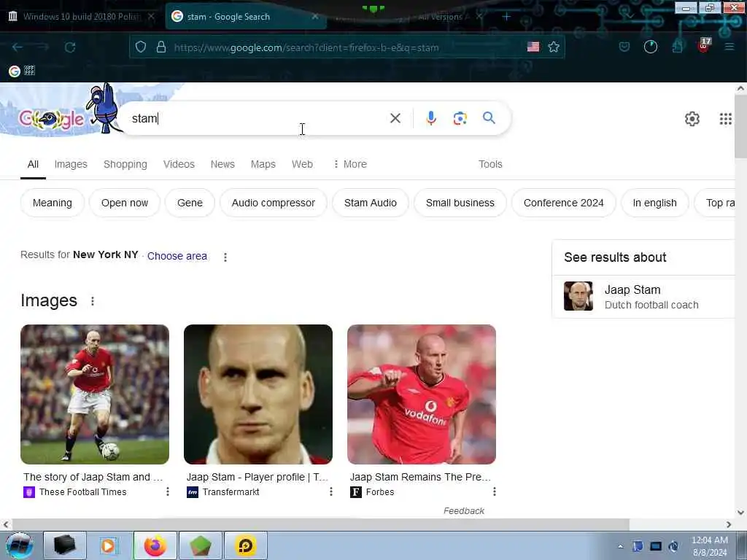747x560 pixels.
Task: Apply the Meaning suggestion chip
Action: (53, 203)
